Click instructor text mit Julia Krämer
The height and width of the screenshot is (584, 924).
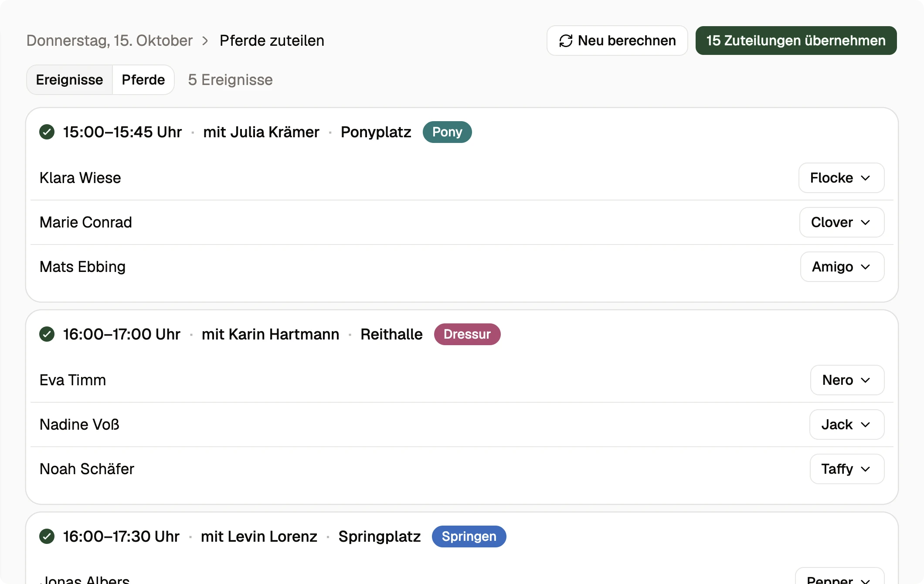tap(261, 132)
